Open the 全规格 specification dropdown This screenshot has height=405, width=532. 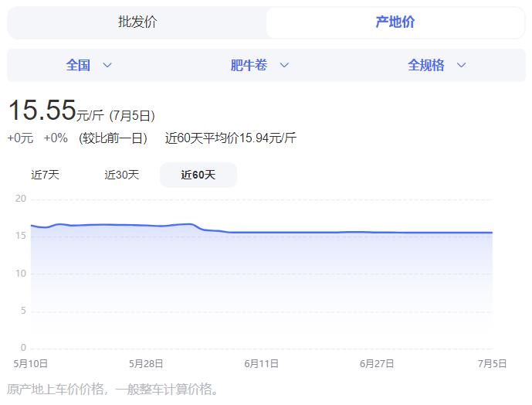(426, 66)
